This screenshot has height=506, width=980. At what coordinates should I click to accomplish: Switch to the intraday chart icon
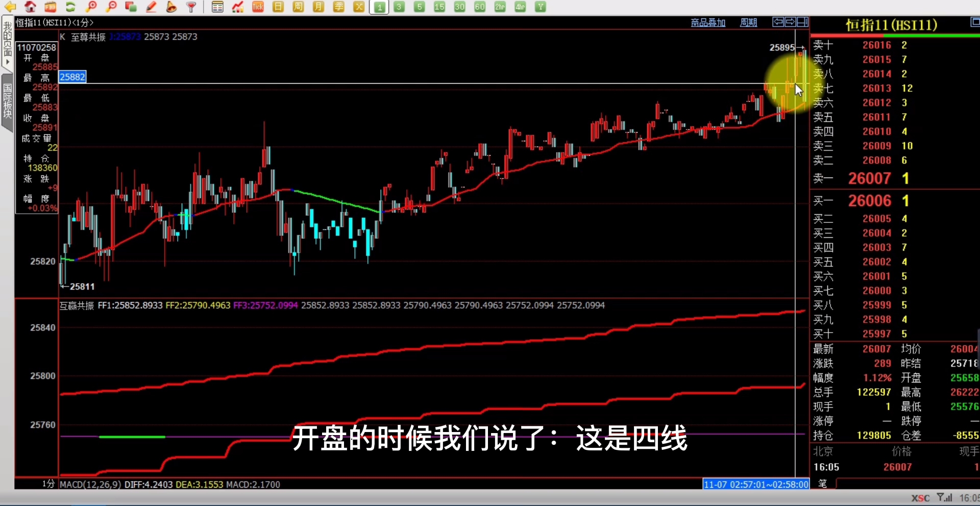click(x=237, y=7)
